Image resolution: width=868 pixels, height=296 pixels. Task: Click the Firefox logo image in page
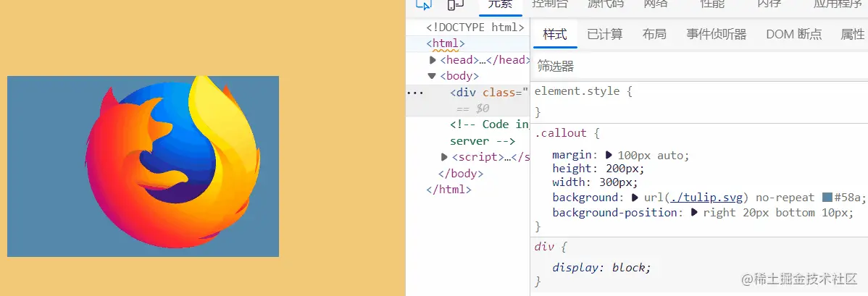tap(172, 162)
